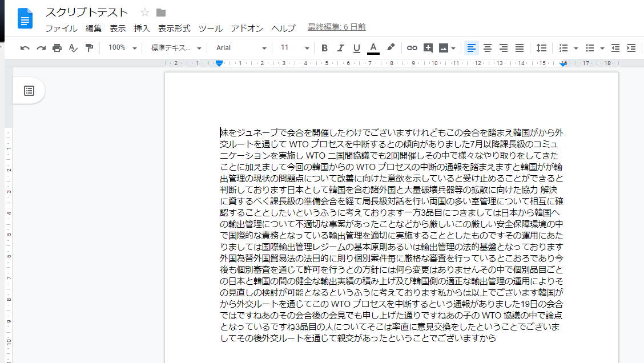Open the 表示形式 menu
Image resolution: width=644 pixels, height=363 pixels.
tap(174, 29)
